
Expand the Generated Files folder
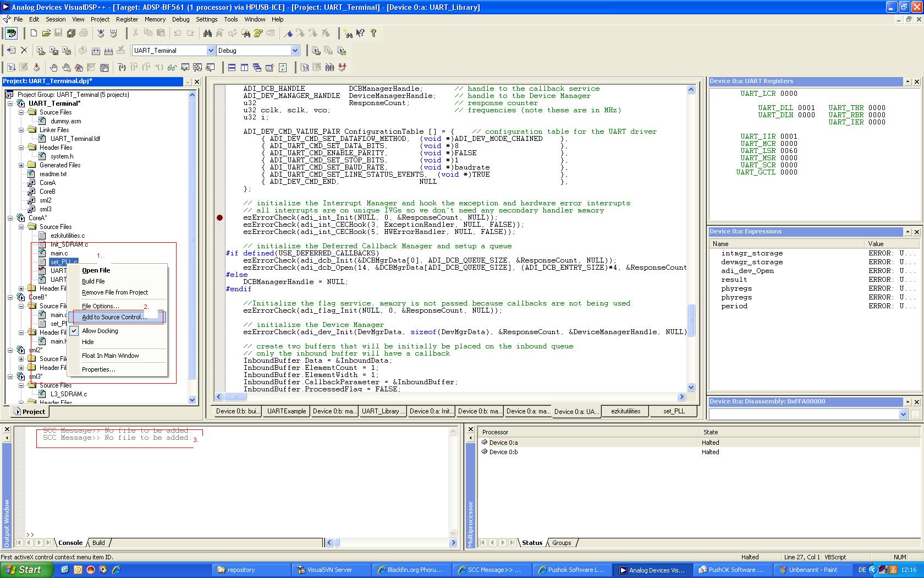click(x=21, y=165)
